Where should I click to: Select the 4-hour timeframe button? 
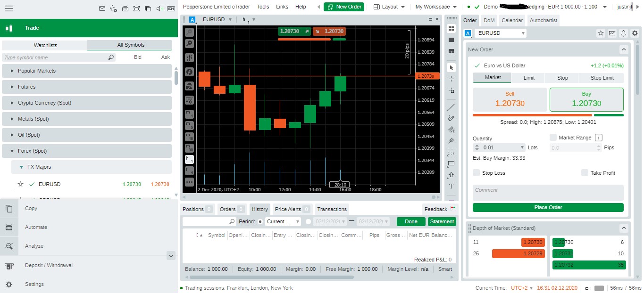click(x=189, y=171)
